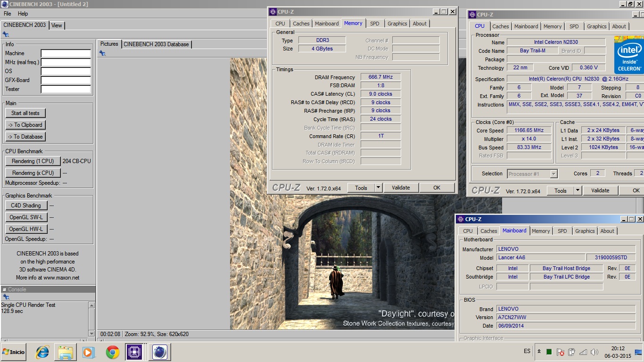Open Google Chrome from the taskbar

pos(112,352)
